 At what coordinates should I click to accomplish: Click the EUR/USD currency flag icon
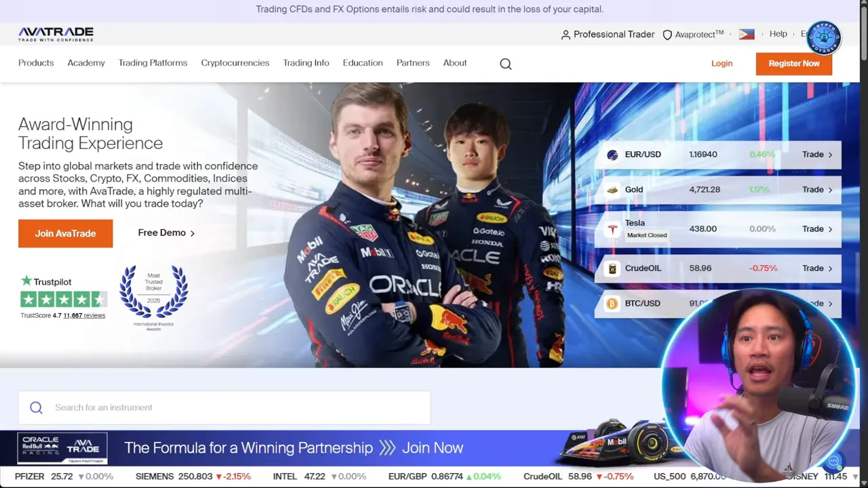tap(612, 155)
